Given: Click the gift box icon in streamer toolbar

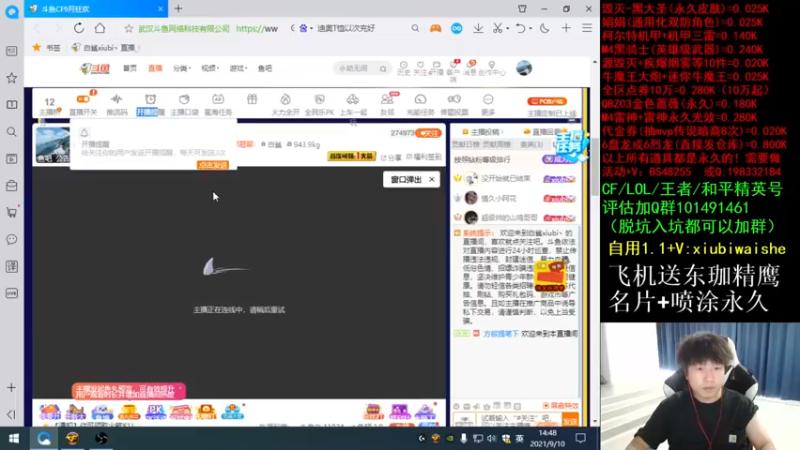Looking at the screenshot, I should pos(252,99).
